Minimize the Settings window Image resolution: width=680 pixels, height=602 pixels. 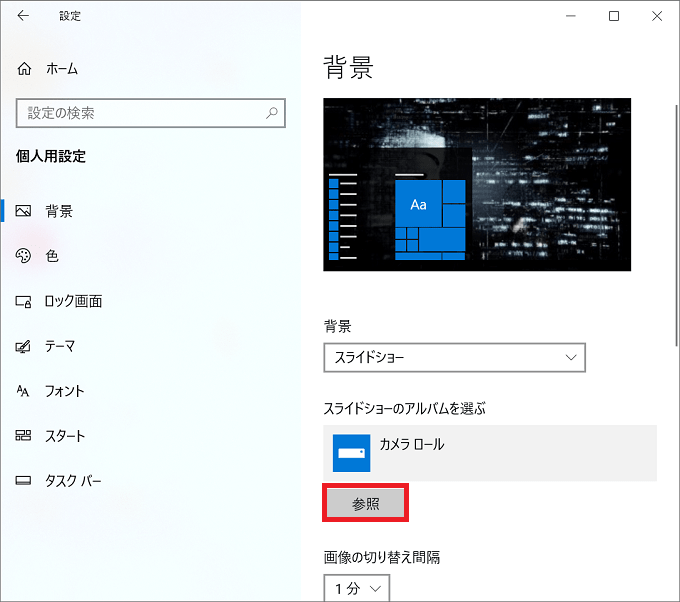[x=571, y=16]
